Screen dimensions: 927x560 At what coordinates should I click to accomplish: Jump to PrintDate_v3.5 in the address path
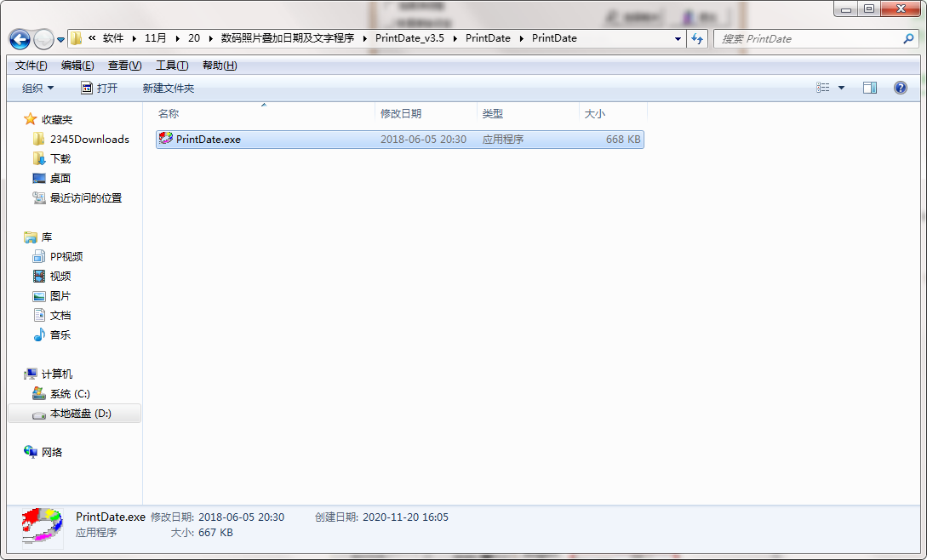tap(409, 38)
